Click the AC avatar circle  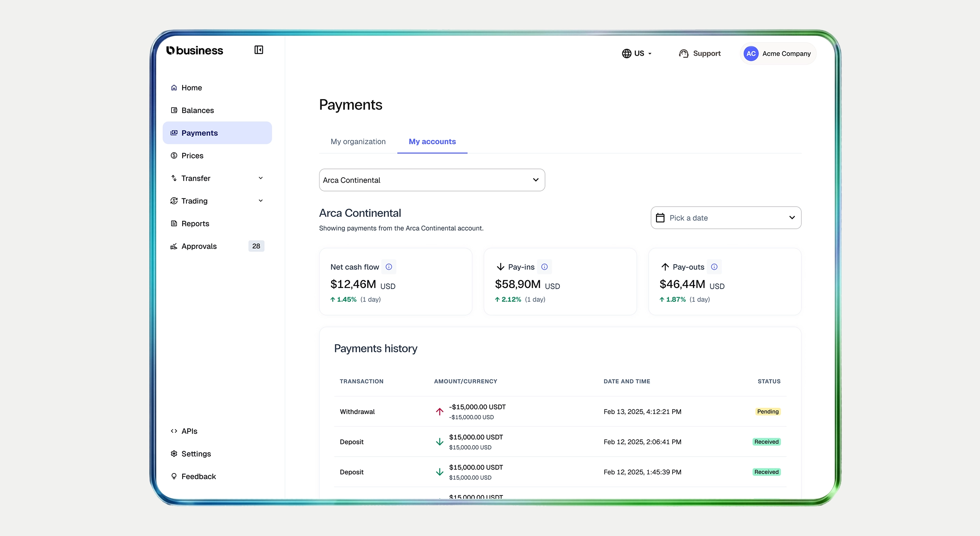(751, 53)
